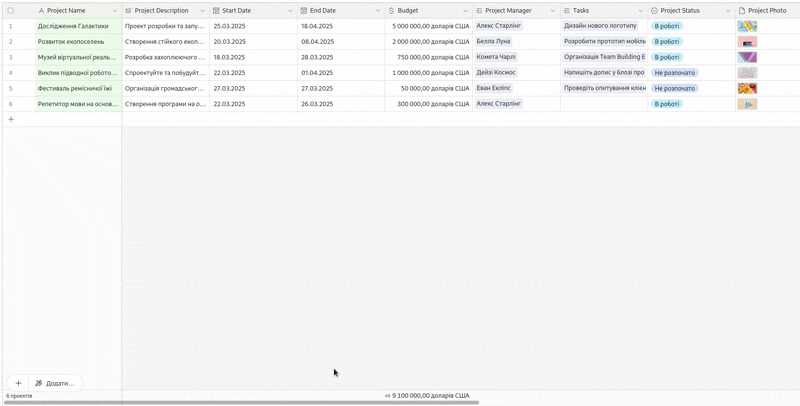Open the Белла Луна manager chip

click(x=493, y=41)
